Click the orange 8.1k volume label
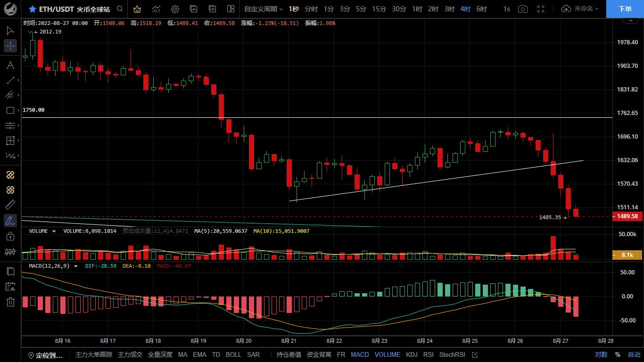This screenshot has height=362, width=644. pyautogui.click(x=627, y=255)
